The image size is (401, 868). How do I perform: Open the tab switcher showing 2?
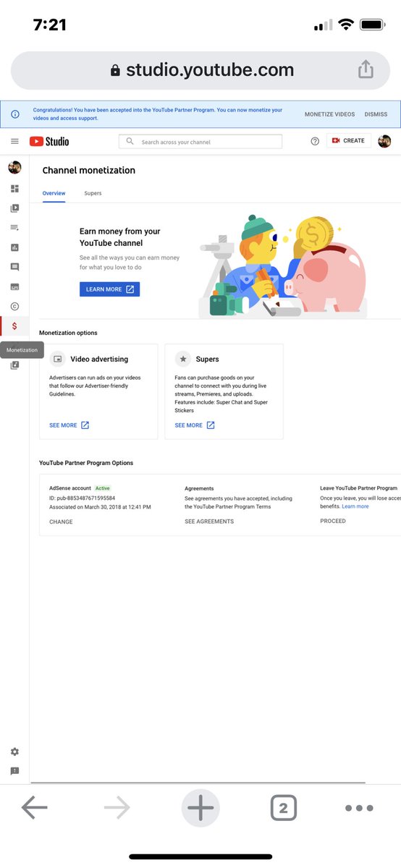tap(283, 808)
